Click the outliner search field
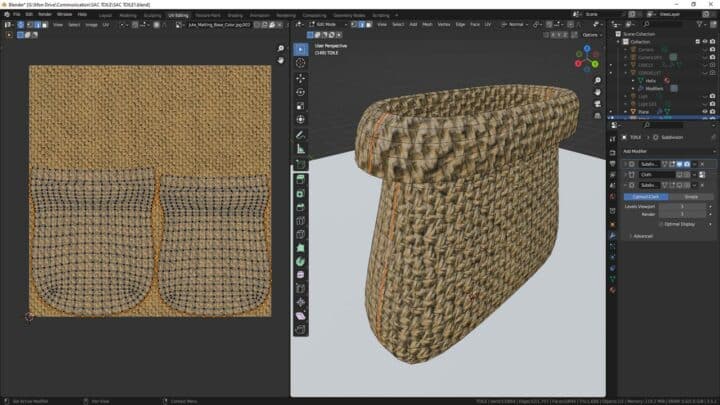This screenshot has height=405, width=720. [663, 24]
